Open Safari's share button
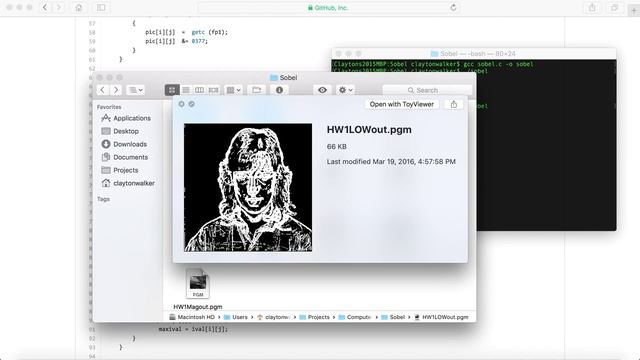Image resolution: width=640 pixels, height=360 pixels. (592, 7)
